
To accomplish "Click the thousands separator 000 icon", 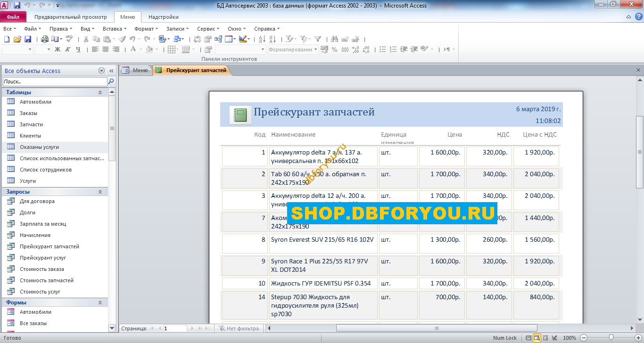I will (345, 49).
